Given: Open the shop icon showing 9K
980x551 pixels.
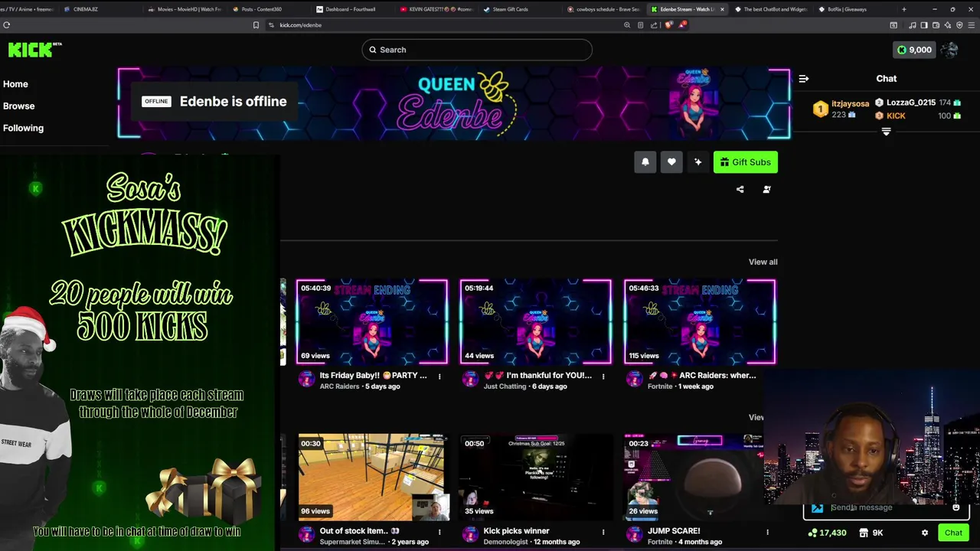Looking at the screenshot, I should pyautogui.click(x=870, y=533).
